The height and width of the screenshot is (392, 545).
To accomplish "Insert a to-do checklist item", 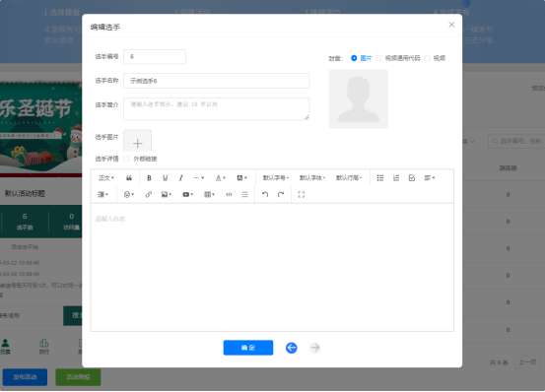I will point(412,178).
